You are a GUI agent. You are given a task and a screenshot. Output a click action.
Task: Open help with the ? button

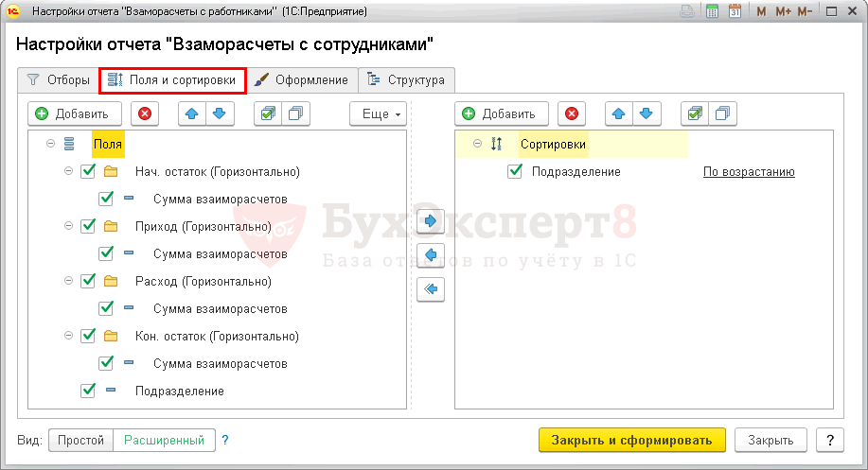coord(830,440)
